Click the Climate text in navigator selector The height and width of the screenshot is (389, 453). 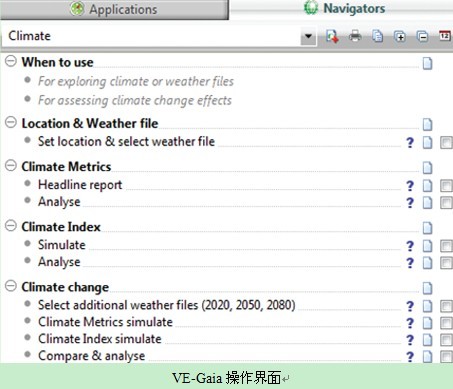(x=29, y=36)
